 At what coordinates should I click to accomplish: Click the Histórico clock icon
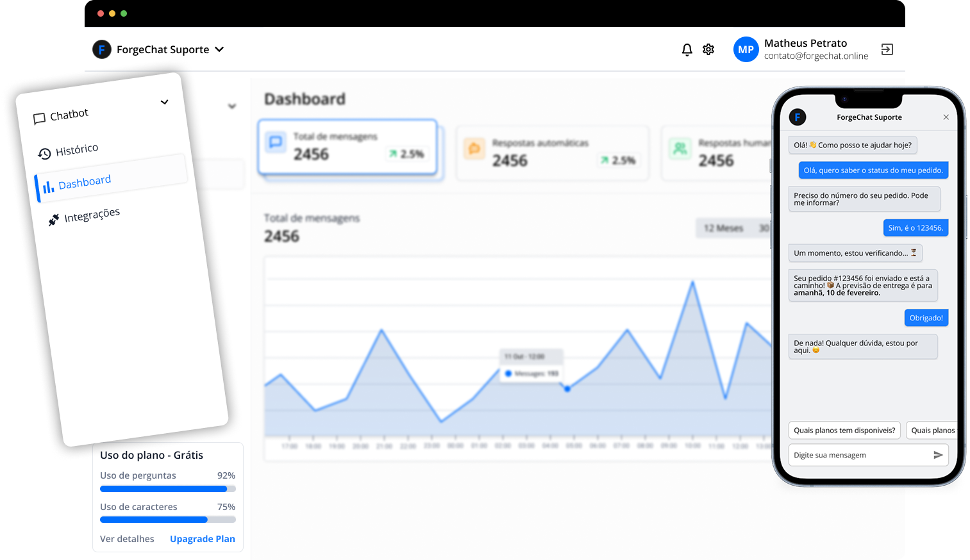click(x=44, y=154)
